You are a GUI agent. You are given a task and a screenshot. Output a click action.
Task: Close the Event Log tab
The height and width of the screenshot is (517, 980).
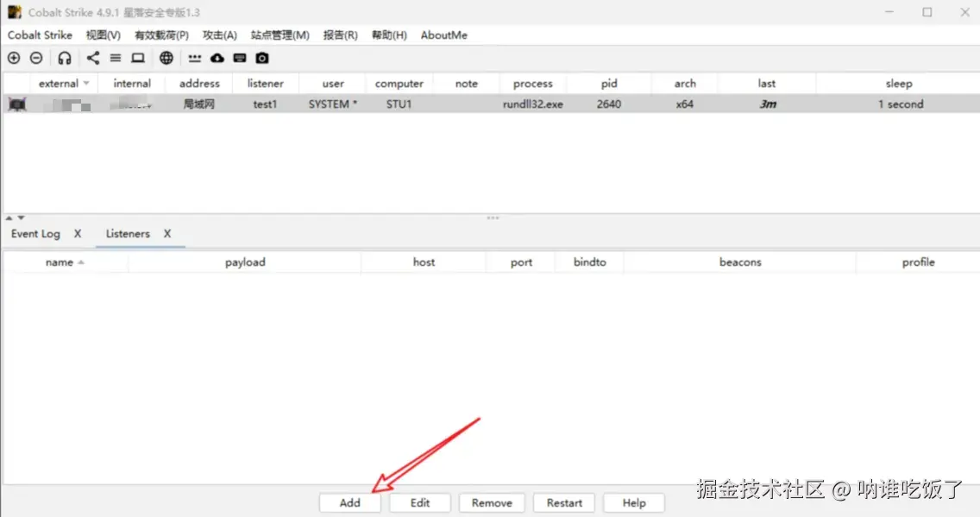[78, 234]
